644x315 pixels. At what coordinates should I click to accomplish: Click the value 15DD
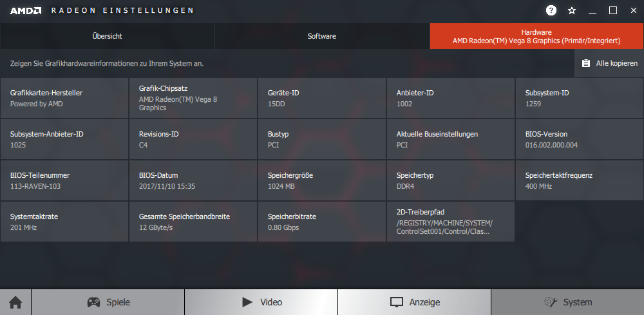click(276, 104)
